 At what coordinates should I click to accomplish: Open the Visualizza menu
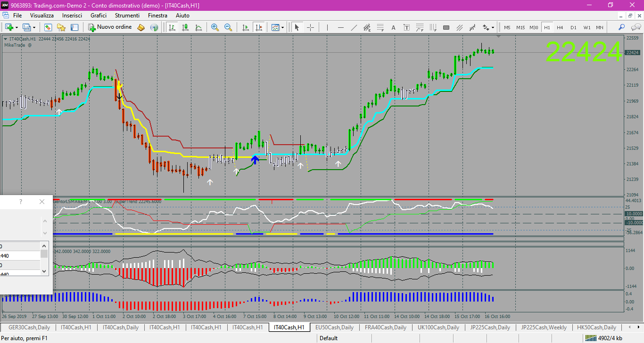pos(42,16)
